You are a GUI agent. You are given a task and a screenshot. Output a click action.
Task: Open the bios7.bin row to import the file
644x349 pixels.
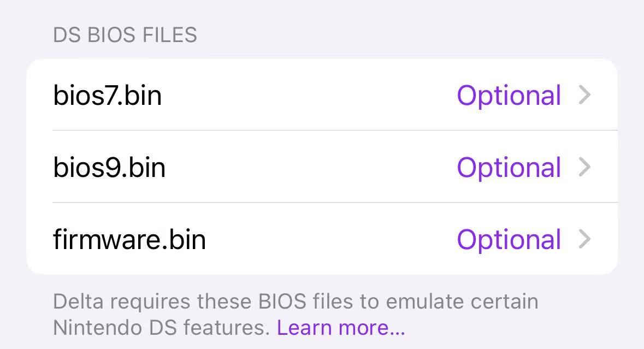pyautogui.click(x=322, y=96)
